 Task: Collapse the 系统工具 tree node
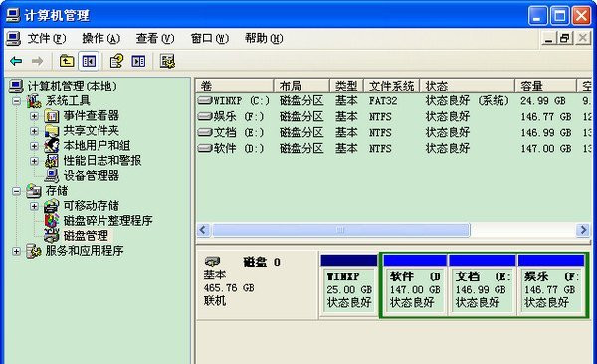click(16, 101)
